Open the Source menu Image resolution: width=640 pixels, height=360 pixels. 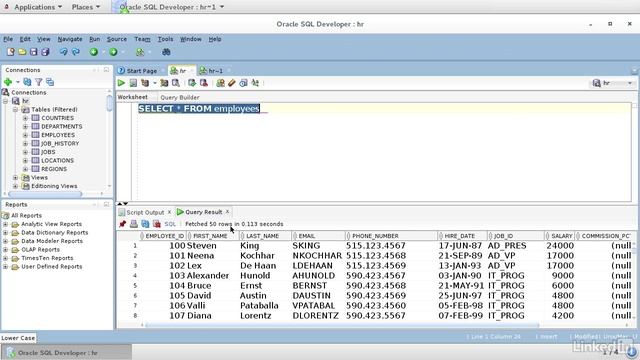(117, 39)
